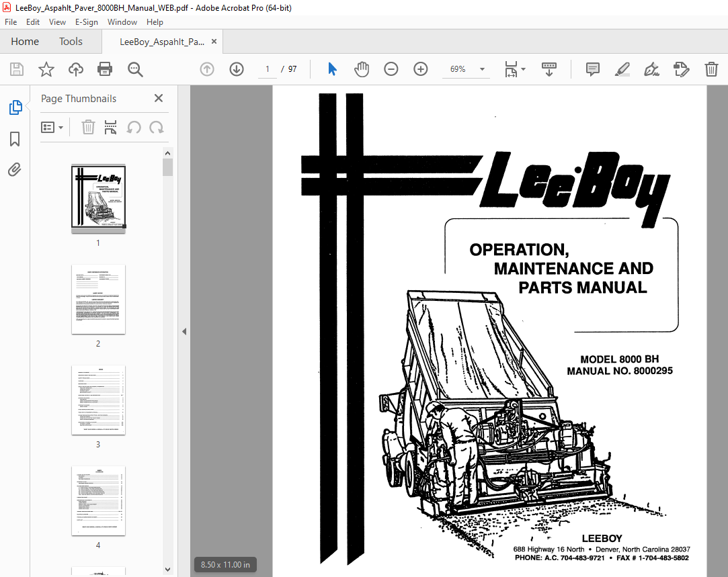Select page 3 thumbnail

tap(98, 400)
